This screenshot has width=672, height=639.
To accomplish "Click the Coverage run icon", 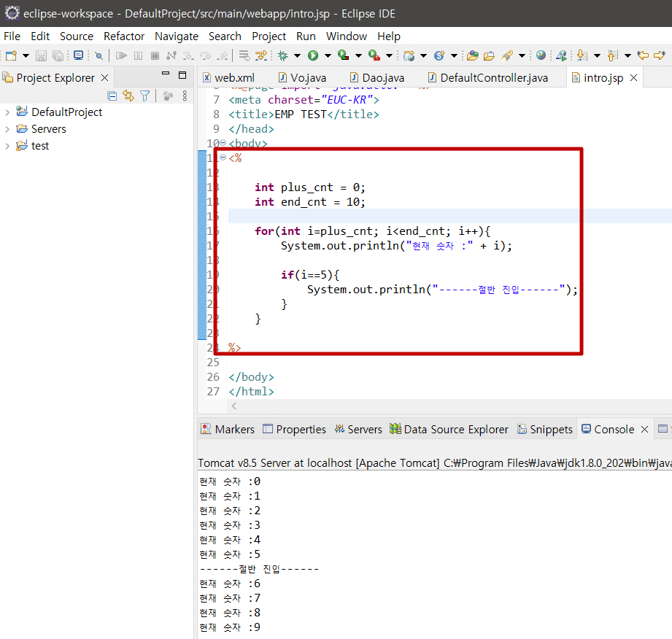I will tap(343, 55).
